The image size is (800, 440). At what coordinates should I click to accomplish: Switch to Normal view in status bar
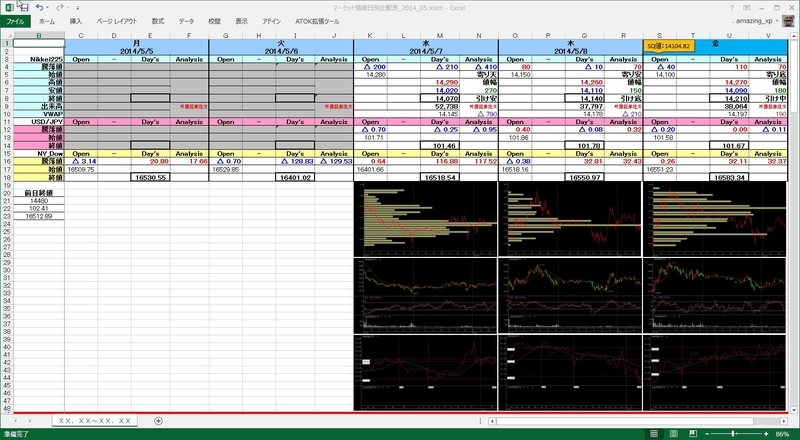coord(654,434)
